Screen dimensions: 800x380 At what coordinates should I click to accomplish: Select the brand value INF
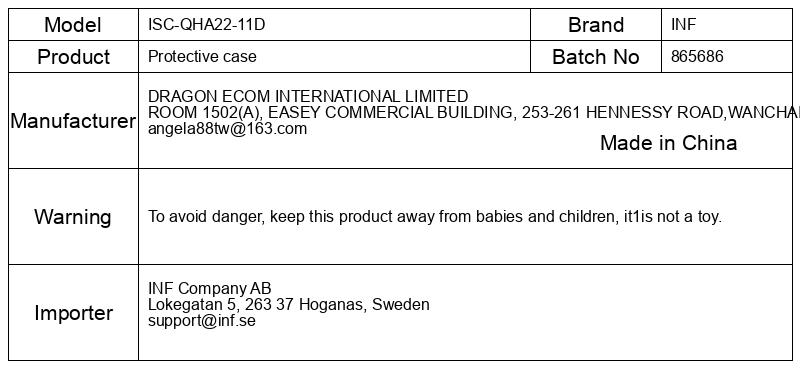point(683,24)
